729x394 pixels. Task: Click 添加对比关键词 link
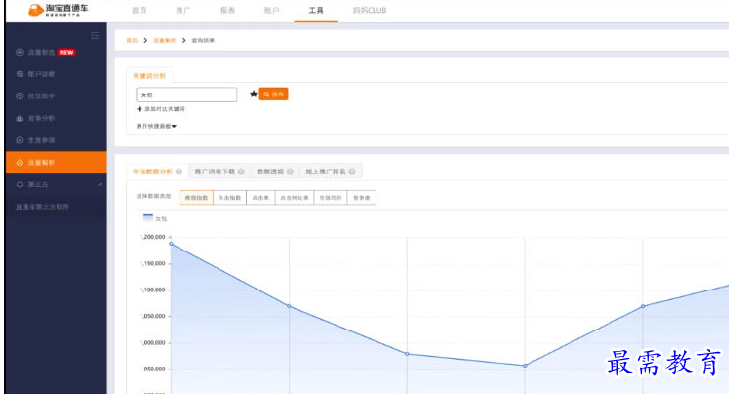164,109
